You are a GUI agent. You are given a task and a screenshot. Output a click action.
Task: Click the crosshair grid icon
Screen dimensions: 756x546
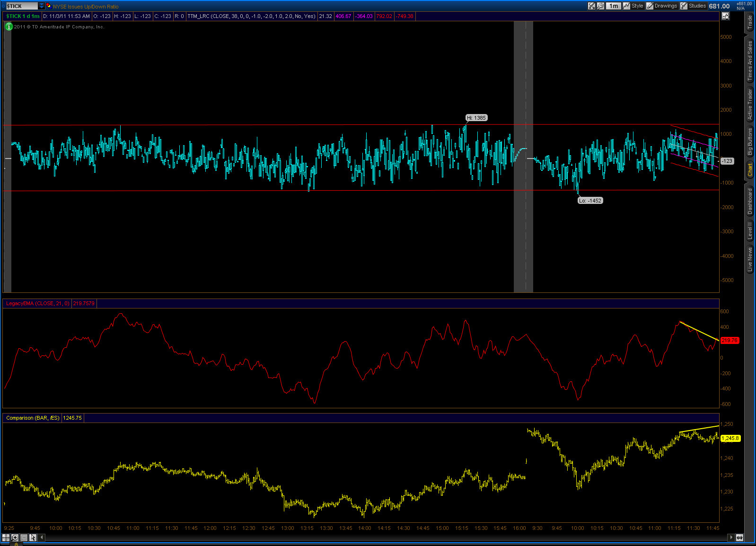click(x=6, y=537)
